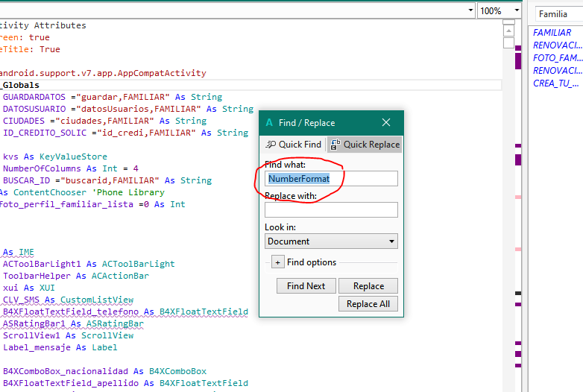Switch to the Quick Replace tab
Image resolution: width=583 pixels, height=392 pixels.
point(365,145)
